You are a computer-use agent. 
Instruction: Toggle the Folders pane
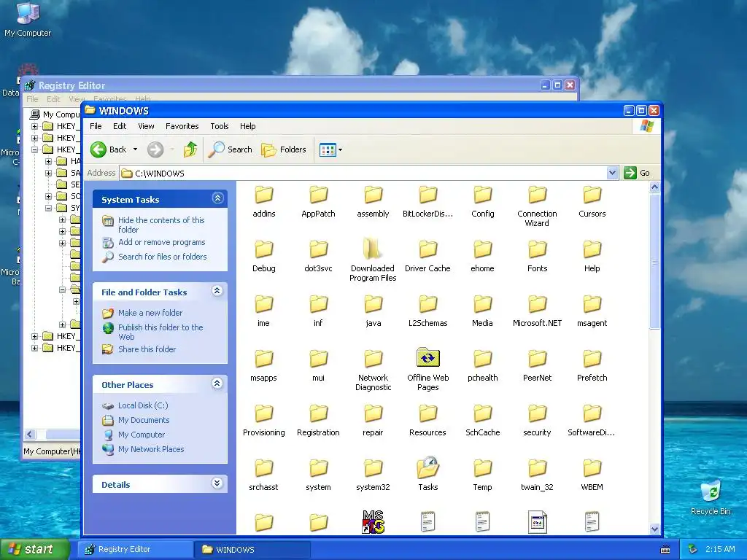[284, 149]
